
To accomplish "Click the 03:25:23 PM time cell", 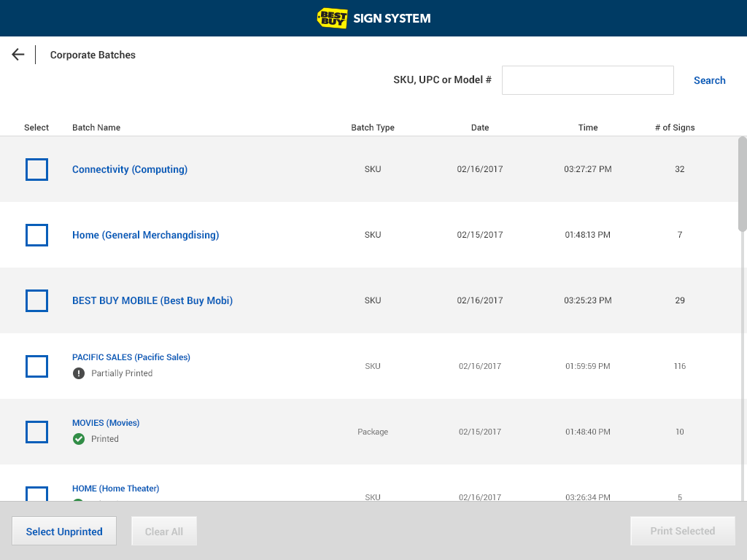I will pos(588,300).
